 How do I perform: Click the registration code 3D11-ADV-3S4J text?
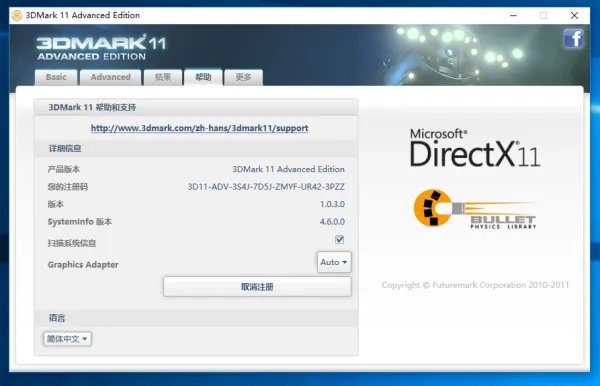(266, 187)
